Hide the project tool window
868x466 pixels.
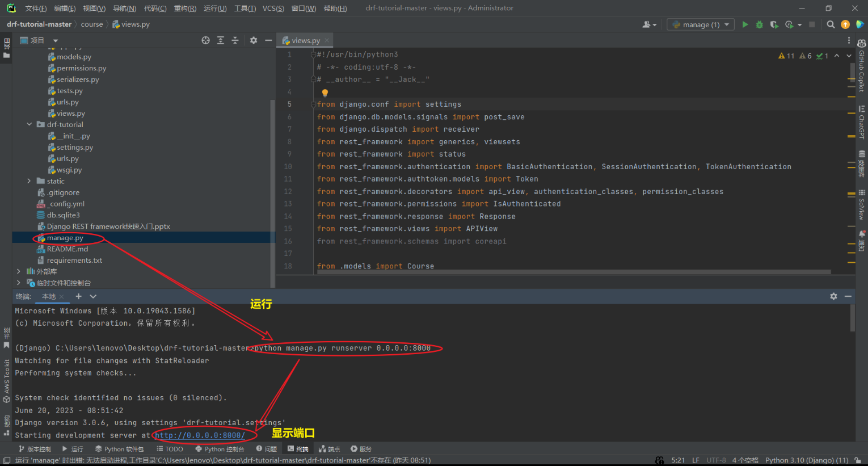[268, 40]
